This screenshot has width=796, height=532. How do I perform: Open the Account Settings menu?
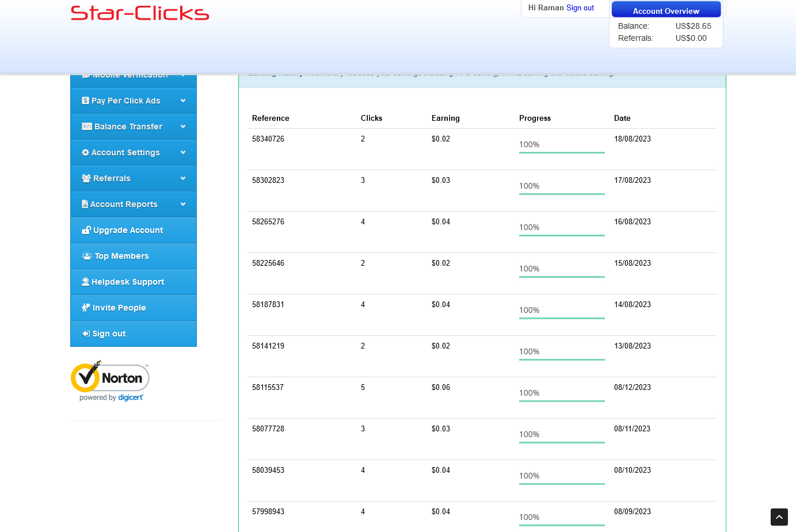pos(134,152)
